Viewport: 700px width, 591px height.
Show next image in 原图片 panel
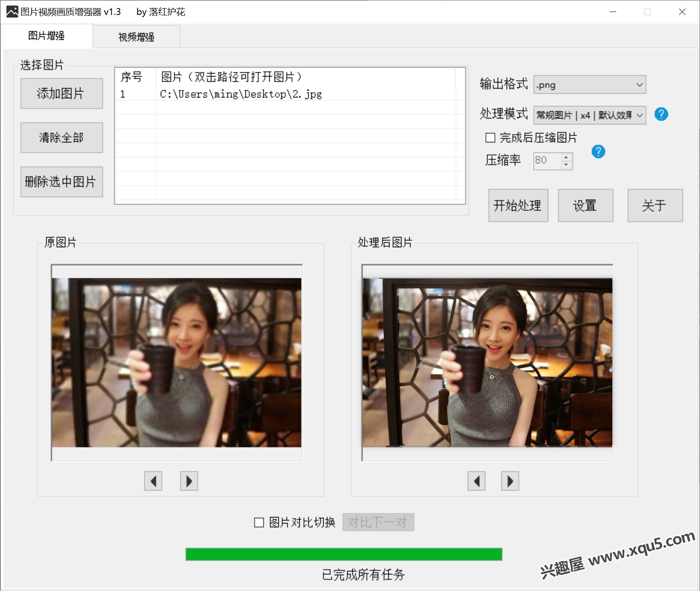(189, 481)
